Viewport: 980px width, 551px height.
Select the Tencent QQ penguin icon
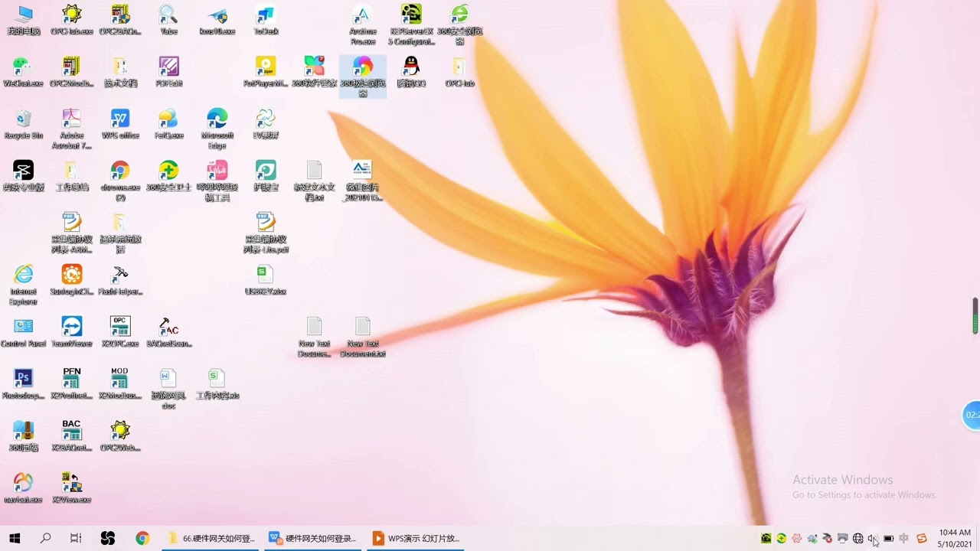coord(411,72)
